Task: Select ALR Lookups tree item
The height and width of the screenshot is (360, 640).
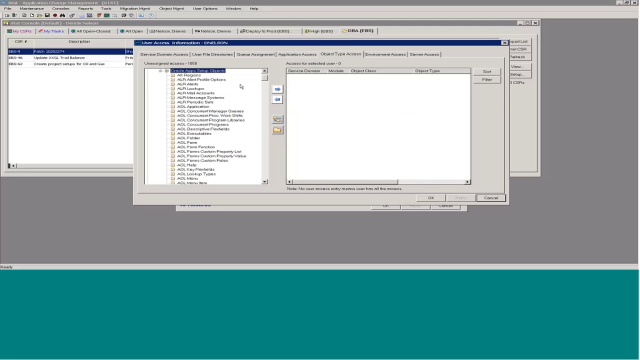Action: coord(191,89)
